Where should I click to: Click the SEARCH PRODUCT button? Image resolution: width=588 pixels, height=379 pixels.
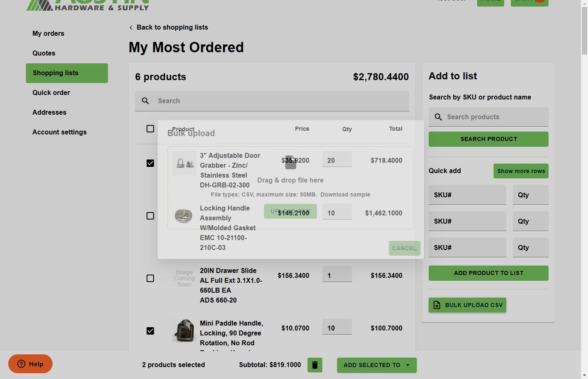[x=489, y=139]
